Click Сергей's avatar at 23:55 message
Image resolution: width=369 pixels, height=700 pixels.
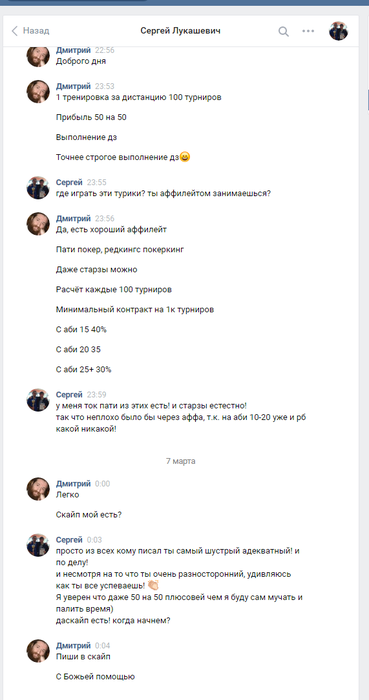coord(38,188)
